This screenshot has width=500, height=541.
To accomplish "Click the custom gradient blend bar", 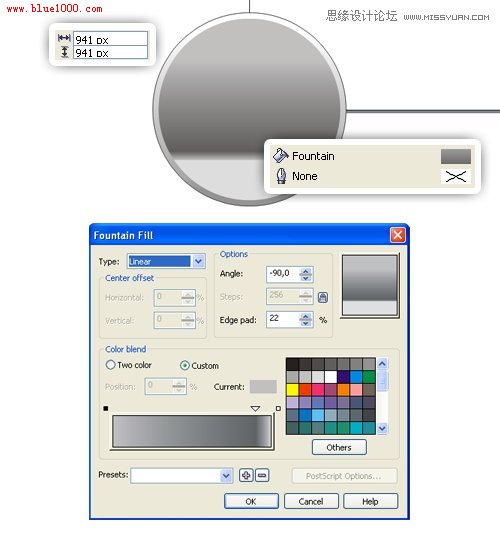I will click(192, 431).
